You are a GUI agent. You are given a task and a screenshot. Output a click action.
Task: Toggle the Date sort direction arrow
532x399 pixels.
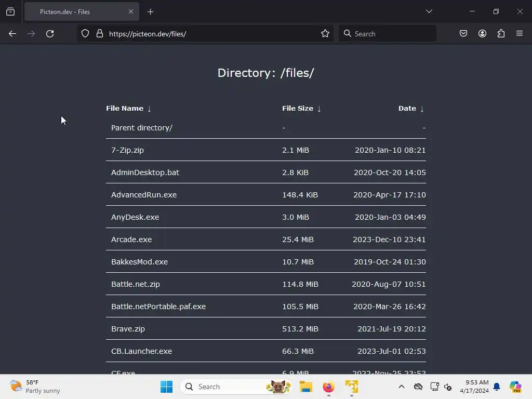422,109
